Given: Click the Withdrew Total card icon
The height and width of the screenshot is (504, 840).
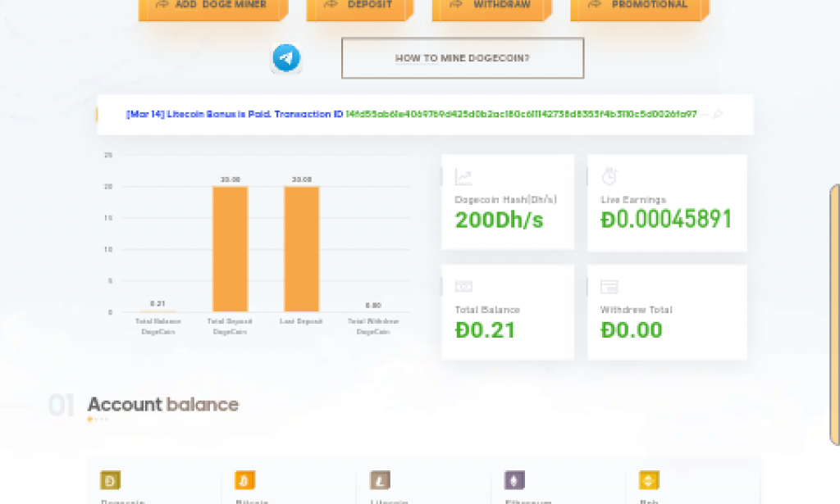Looking at the screenshot, I should click(608, 285).
